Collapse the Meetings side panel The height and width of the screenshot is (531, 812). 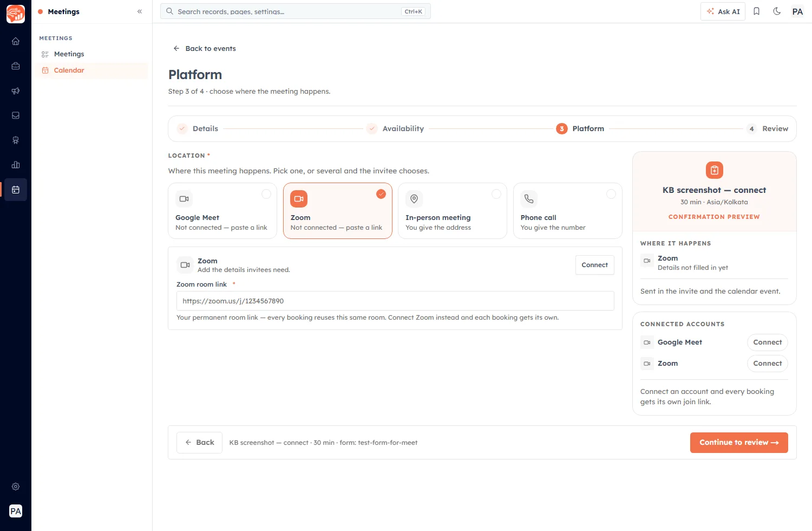(x=140, y=11)
